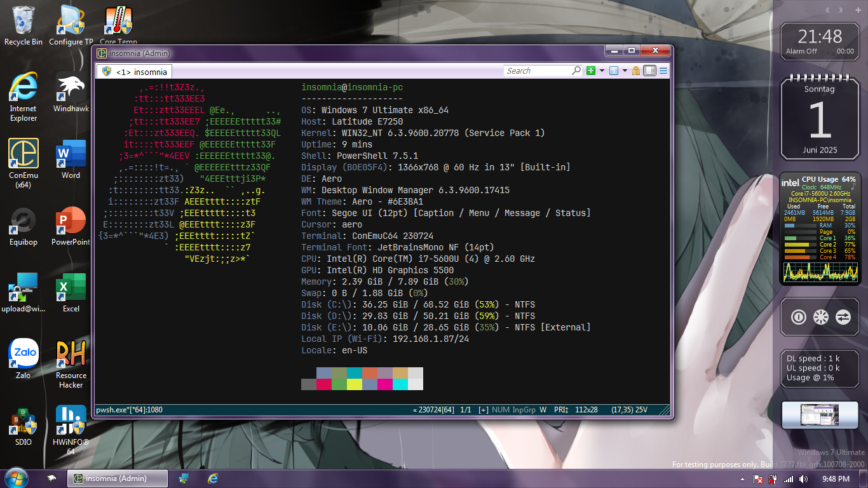Open the Zalo desktop shortcut

24,360
